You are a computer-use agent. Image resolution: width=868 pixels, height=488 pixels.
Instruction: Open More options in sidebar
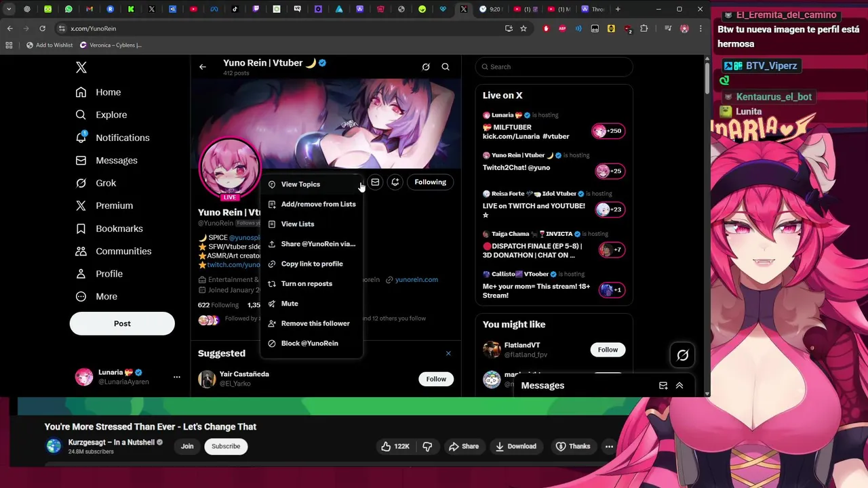pos(96,296)
